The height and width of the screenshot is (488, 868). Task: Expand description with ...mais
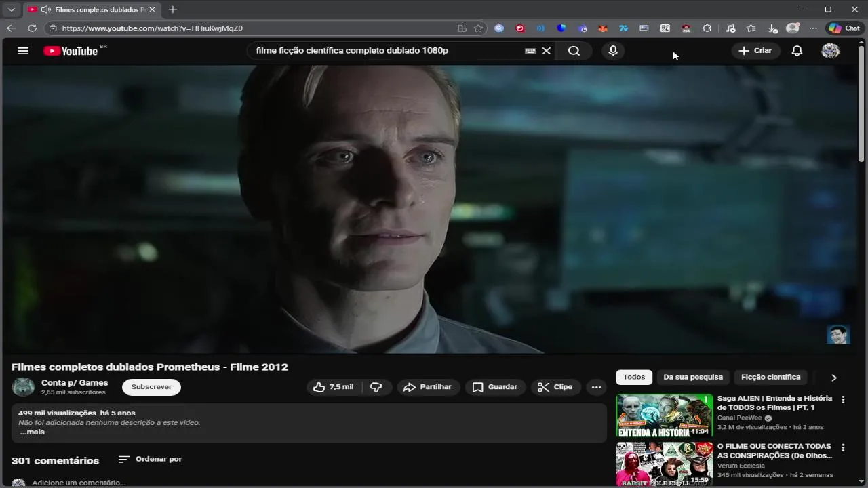point(33,432)
